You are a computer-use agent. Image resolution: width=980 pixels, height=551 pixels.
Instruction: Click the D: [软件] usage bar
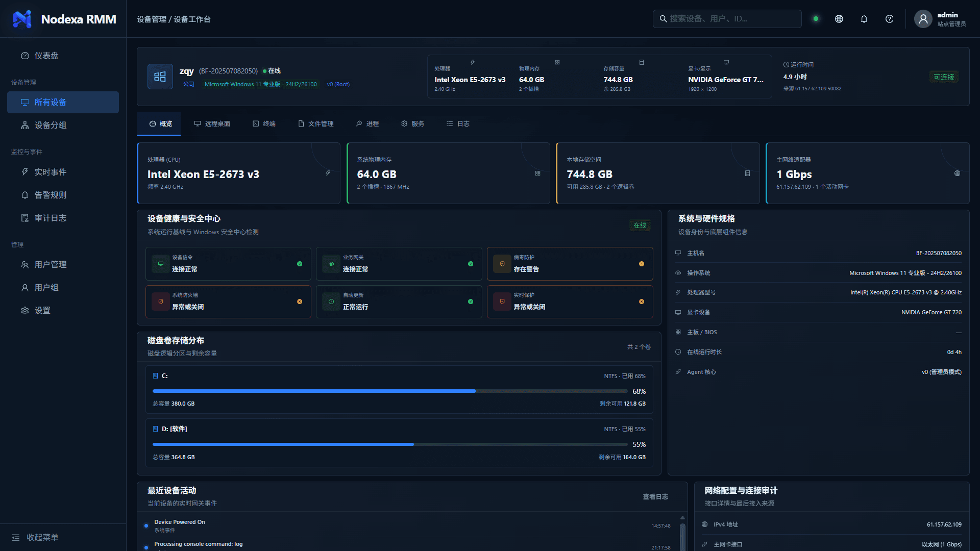point(390,444)
